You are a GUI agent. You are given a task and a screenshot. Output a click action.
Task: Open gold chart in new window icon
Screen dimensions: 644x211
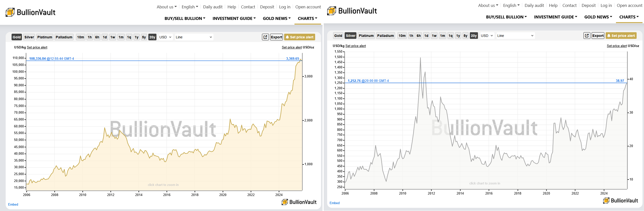[x=265, y=37]
